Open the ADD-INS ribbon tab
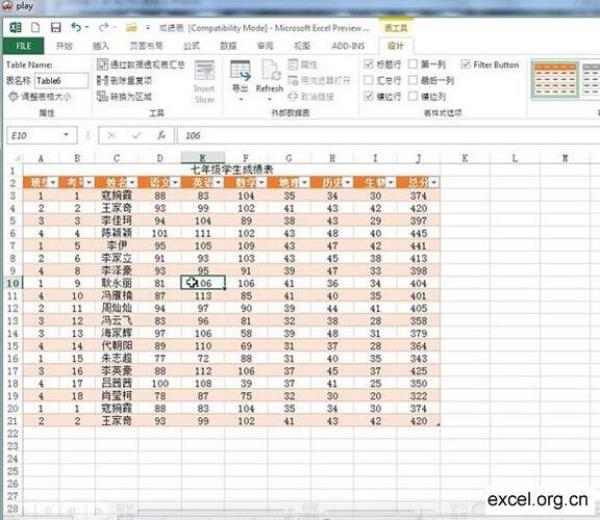This screenshot has height=520, width=600. (x=348, y=46)
